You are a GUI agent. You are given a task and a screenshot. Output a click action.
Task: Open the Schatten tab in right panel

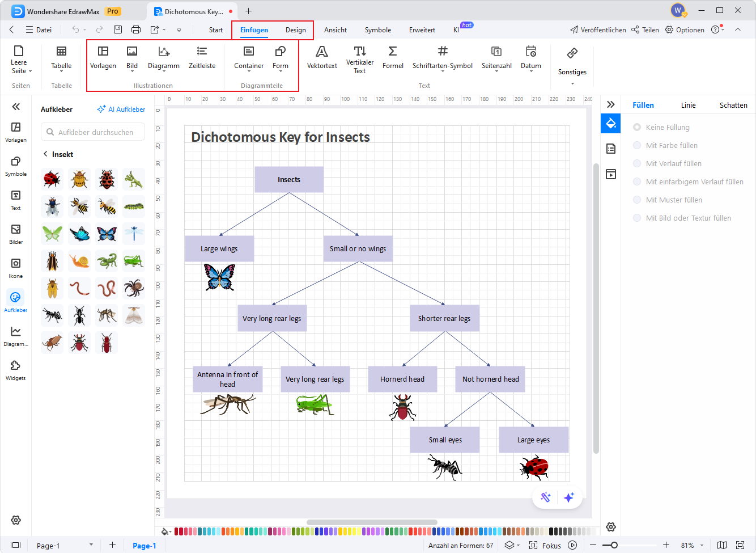[733, 105]
